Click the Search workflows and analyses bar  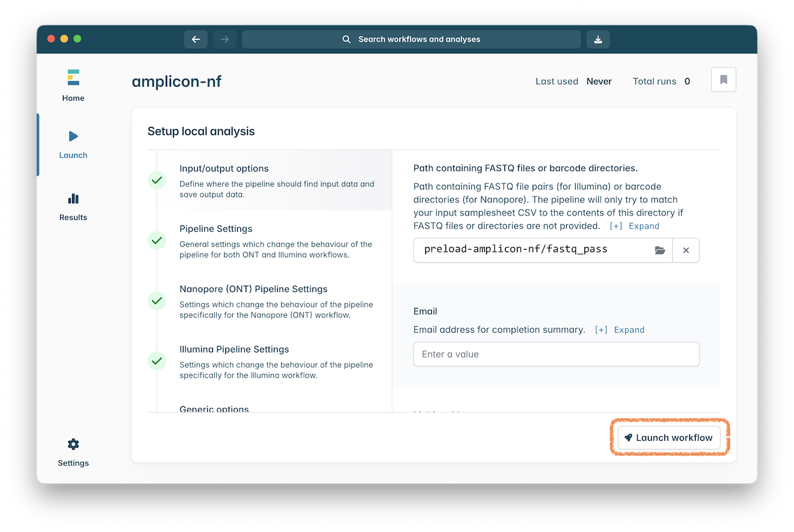coord(411,39)
